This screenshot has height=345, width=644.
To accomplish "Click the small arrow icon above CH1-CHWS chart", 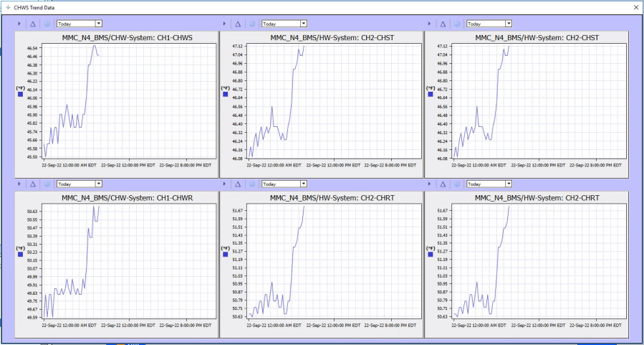I will click(19, 24).
